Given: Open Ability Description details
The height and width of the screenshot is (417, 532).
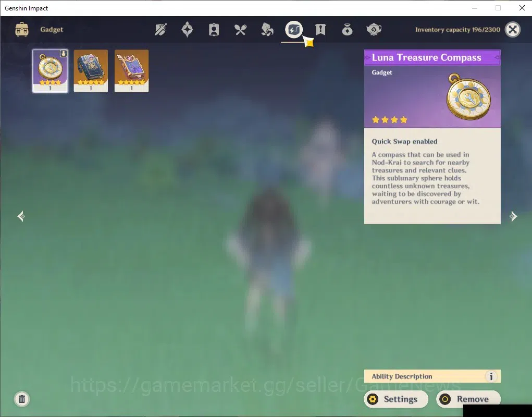Looking at the screenshot, I should pos(432,376).
